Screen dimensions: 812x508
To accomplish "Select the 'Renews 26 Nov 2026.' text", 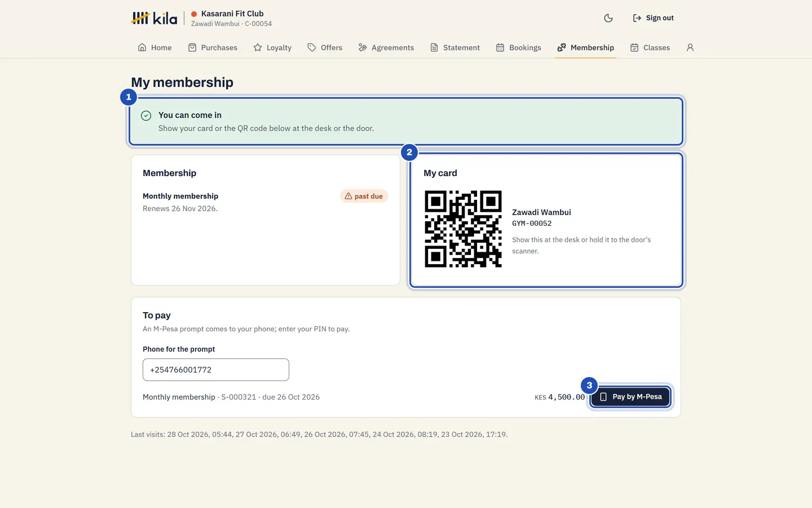I will (x=180, y=209).
